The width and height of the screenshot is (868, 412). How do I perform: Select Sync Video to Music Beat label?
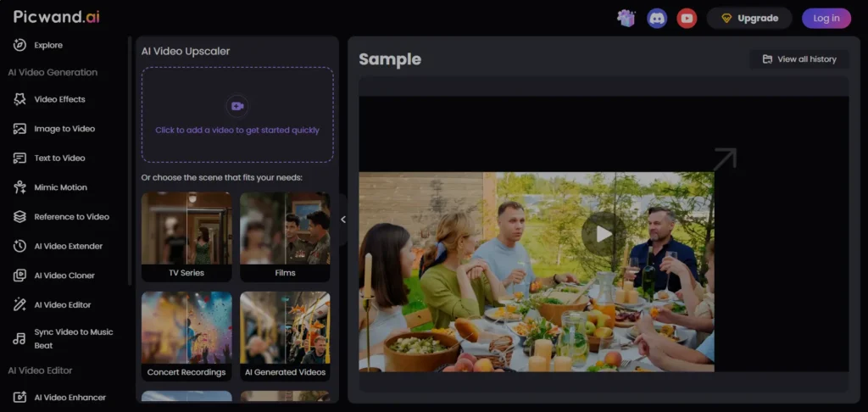[x=74, y=338]
